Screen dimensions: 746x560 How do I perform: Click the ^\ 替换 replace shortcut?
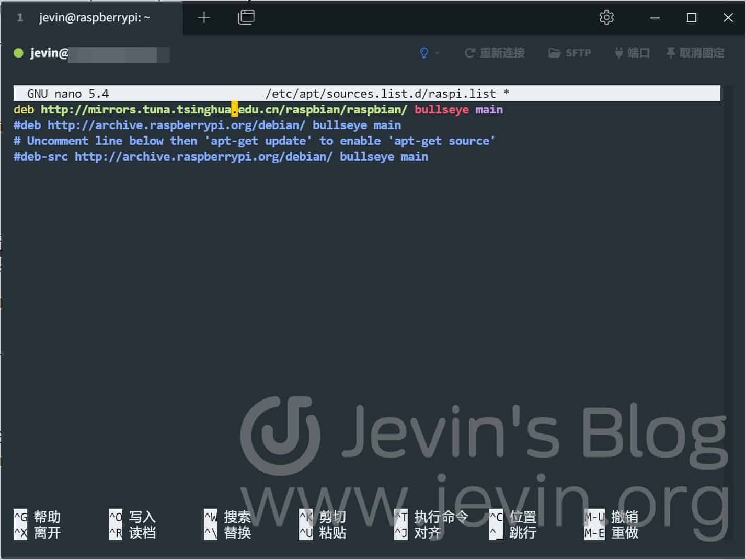(x=227, y=532)
